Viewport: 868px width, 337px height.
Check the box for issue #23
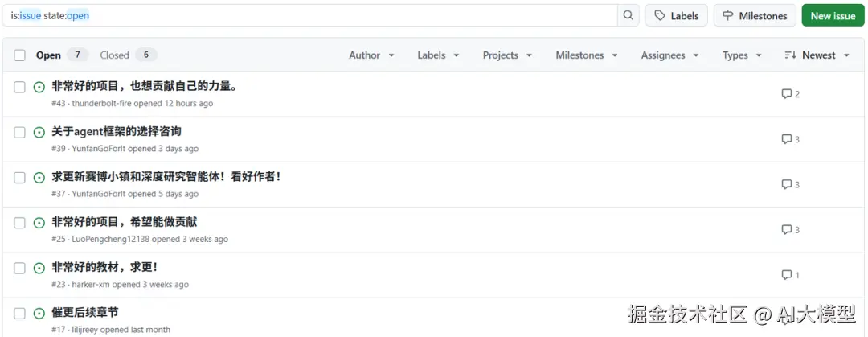coord(20,269)
